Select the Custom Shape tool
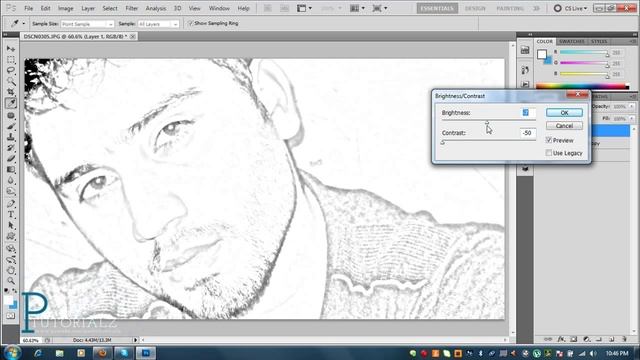 pyautogui.click(x=11, y=236)
